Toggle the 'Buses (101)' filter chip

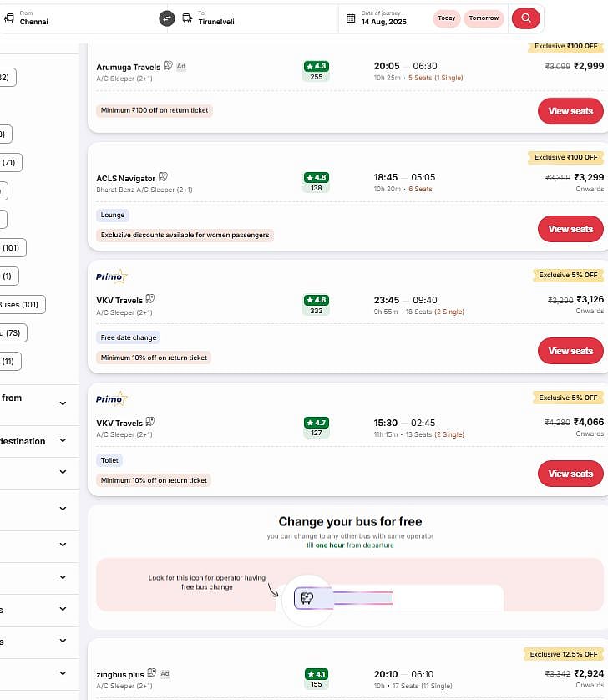pyautogui.click(x=22, y=304)
